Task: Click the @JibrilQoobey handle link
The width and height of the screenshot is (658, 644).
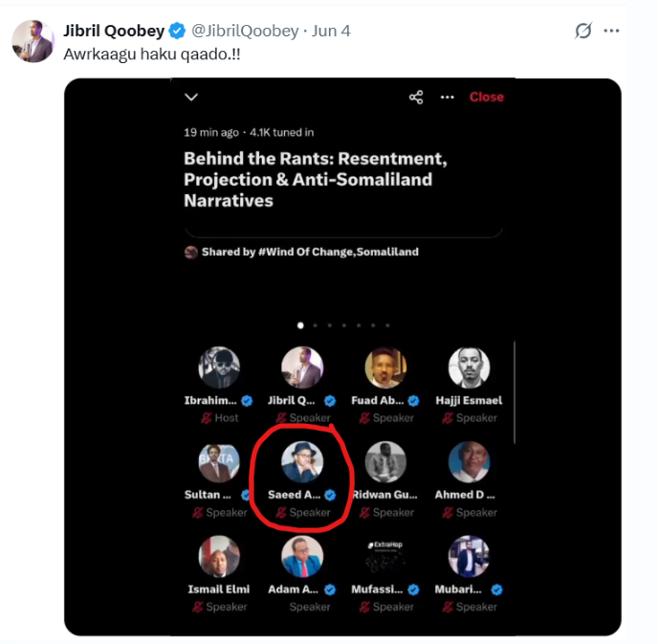Action: (x=243, y=31)
